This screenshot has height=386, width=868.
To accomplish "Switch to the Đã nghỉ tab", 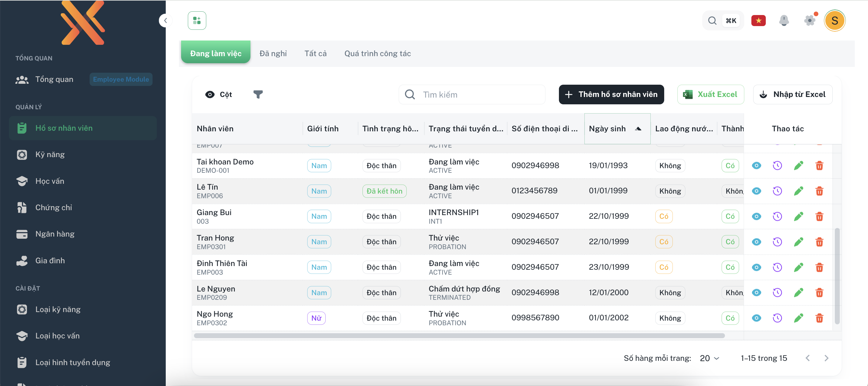I will 273,53.
